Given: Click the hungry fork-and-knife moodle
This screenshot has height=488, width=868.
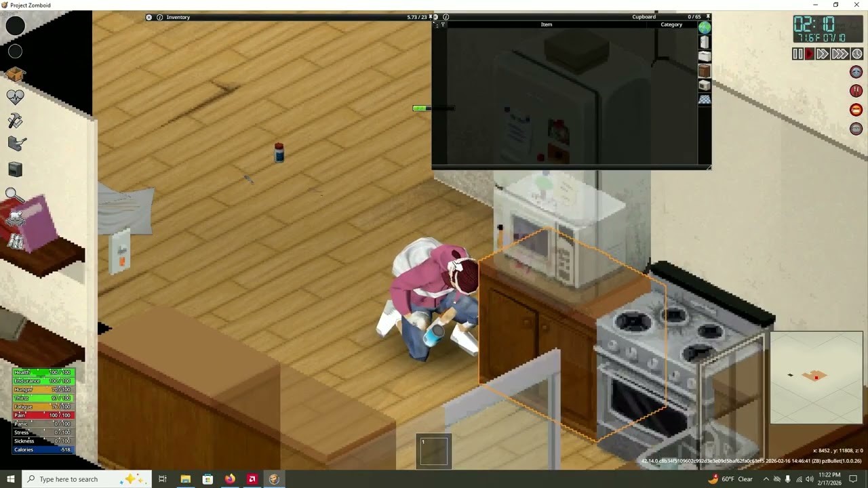Looking at the screenshot, I should coord(856,91).
